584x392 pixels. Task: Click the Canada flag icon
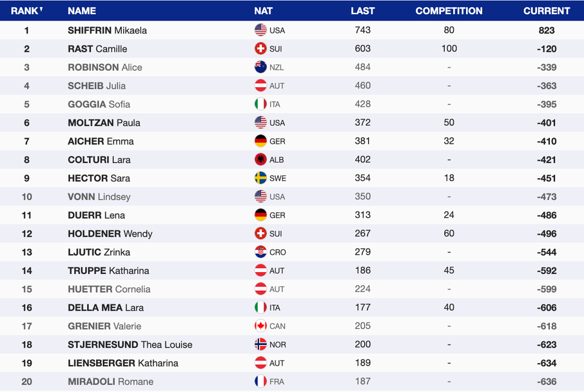click(260, 326)
